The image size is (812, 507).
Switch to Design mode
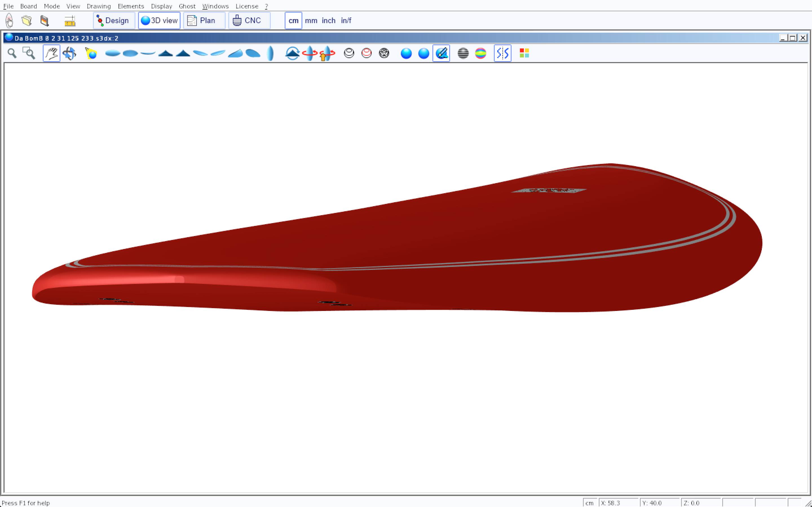pyautogui.click(x=114, y=21)
